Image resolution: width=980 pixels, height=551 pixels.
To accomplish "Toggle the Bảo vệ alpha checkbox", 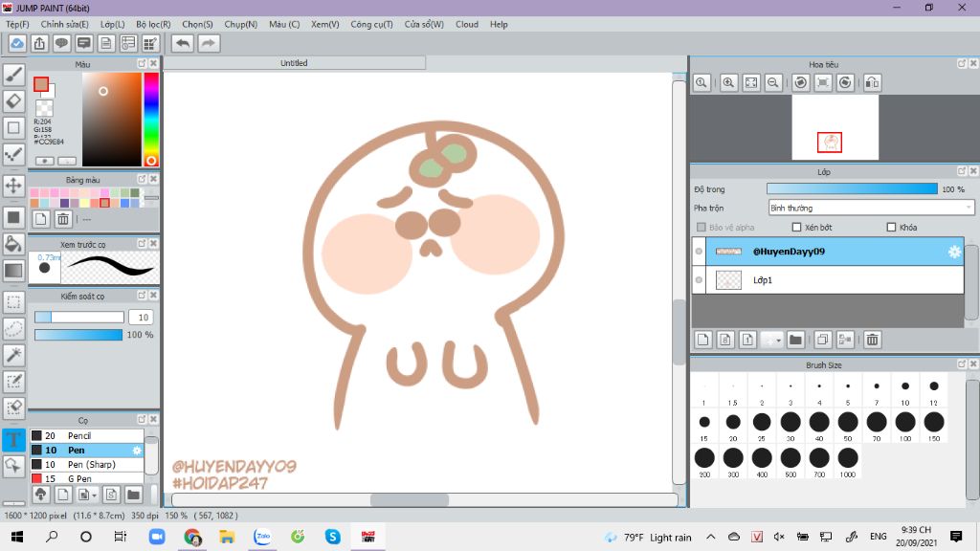I will coord(702,228).
